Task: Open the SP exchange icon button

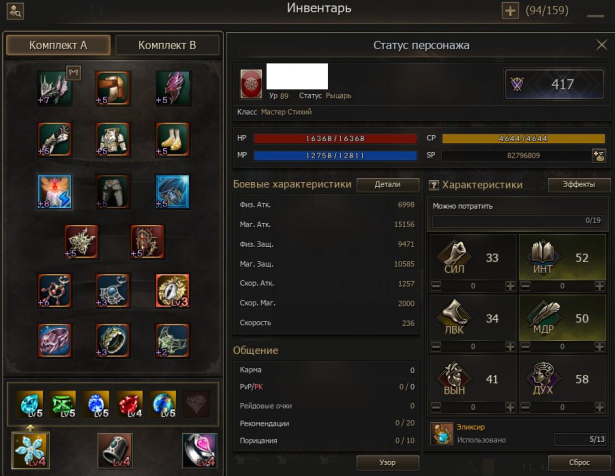Action: pyautogui.click(x=599, y=156)
